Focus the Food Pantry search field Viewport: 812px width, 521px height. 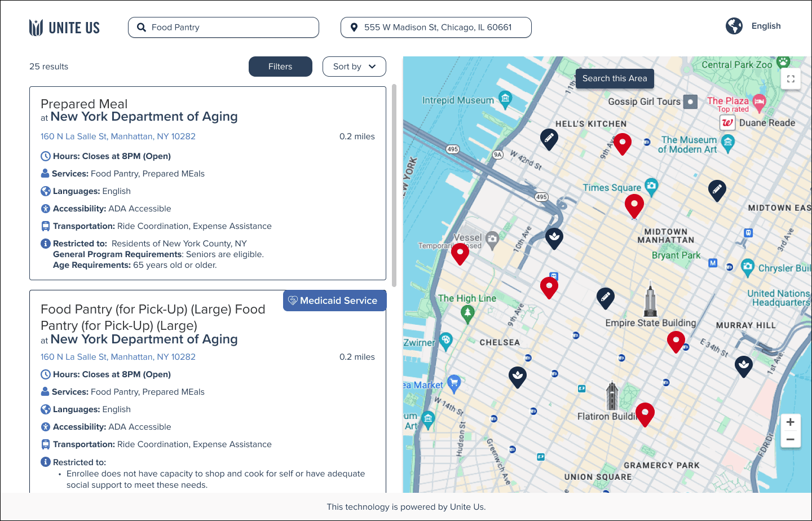(223, 27)
